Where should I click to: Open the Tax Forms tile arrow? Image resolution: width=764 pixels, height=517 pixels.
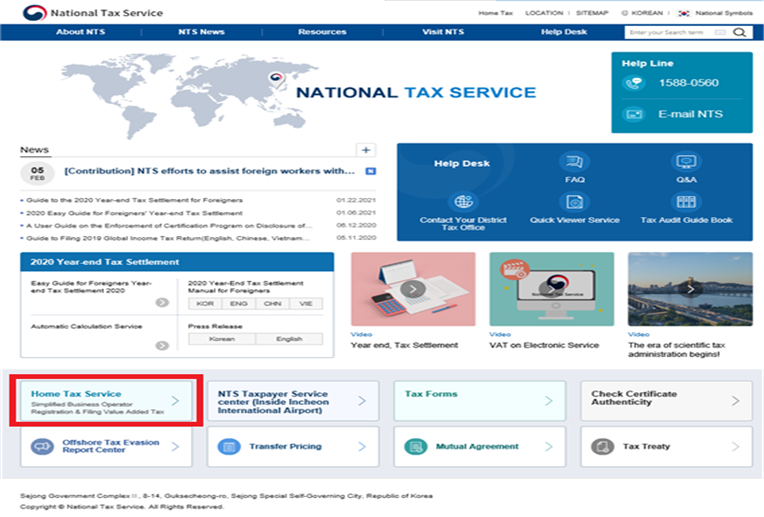(x=549, y=401)
